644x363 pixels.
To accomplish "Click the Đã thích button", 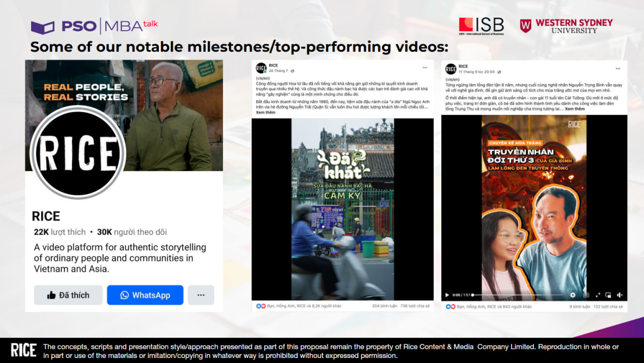I will click(x=68, y=295).
